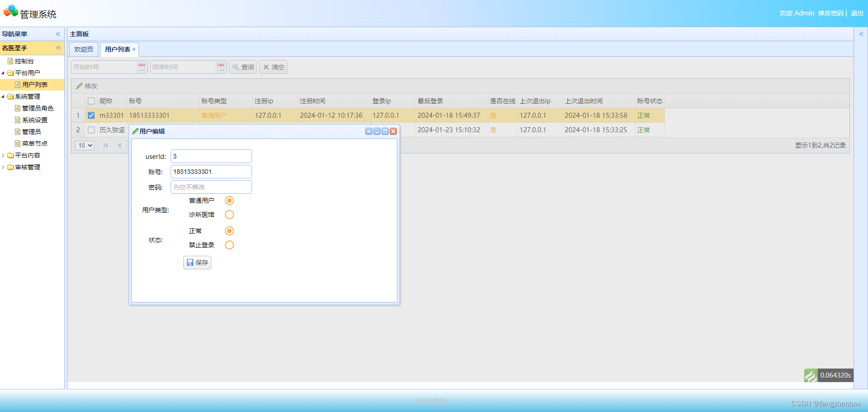Select the 普通用户 radio button

click(229, 201)
